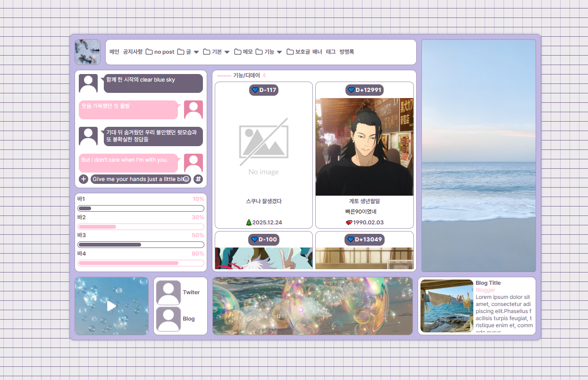Click the pink avatar beside '웃음 가득했던' message
Image resolution: width=588 pixels, height=380 pixels.
tap(193, 110)
